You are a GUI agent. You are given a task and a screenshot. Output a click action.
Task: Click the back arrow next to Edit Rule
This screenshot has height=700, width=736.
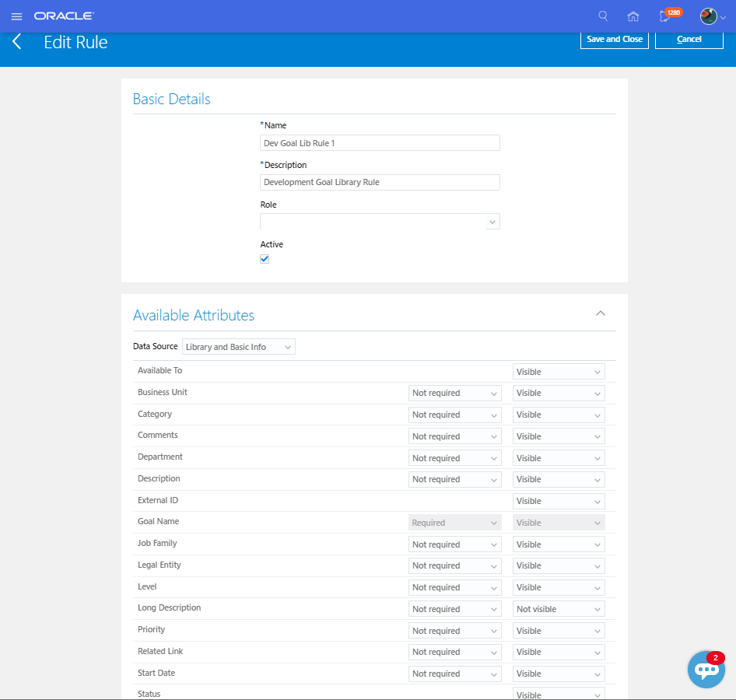click(x=16, y=42)
